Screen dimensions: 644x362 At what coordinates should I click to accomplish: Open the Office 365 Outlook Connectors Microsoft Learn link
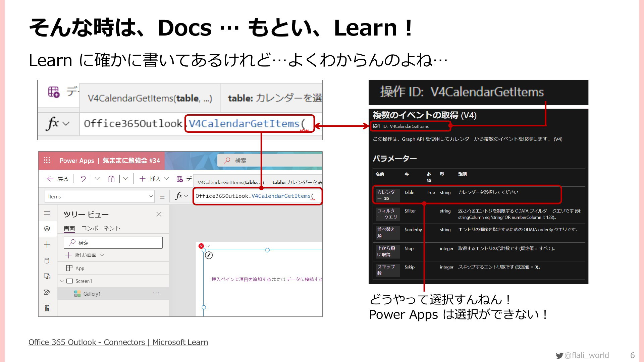pos(118,342)
